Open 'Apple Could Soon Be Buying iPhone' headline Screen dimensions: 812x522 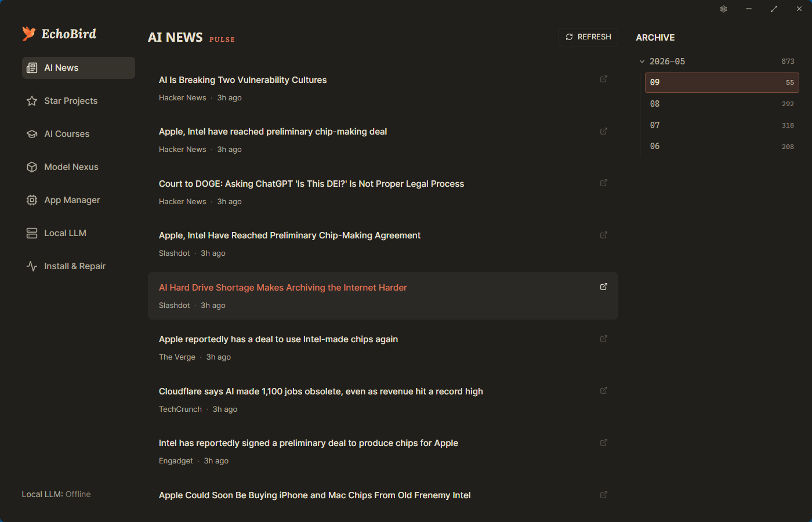coord(315,495)
